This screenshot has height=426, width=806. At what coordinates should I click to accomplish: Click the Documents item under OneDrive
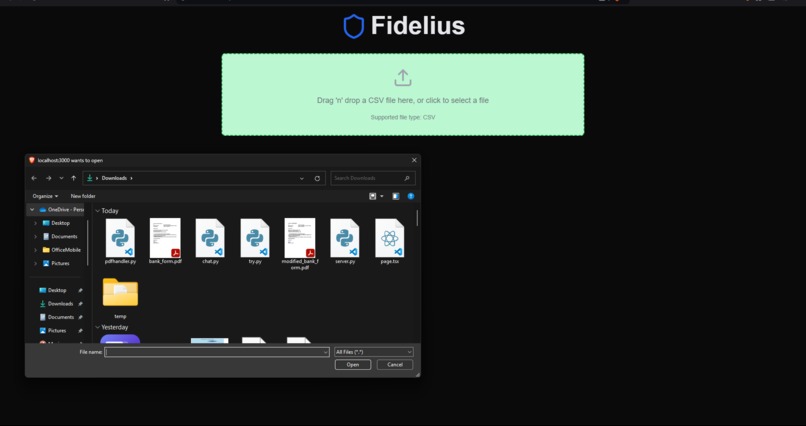(x=60, y=236)
